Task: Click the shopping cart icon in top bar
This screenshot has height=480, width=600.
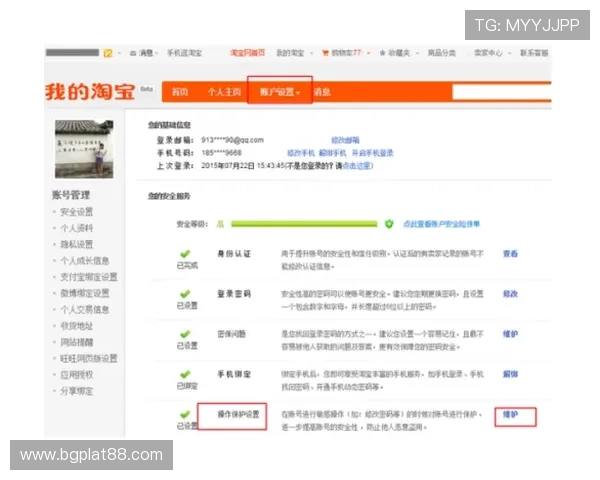Action: (325, 53)
